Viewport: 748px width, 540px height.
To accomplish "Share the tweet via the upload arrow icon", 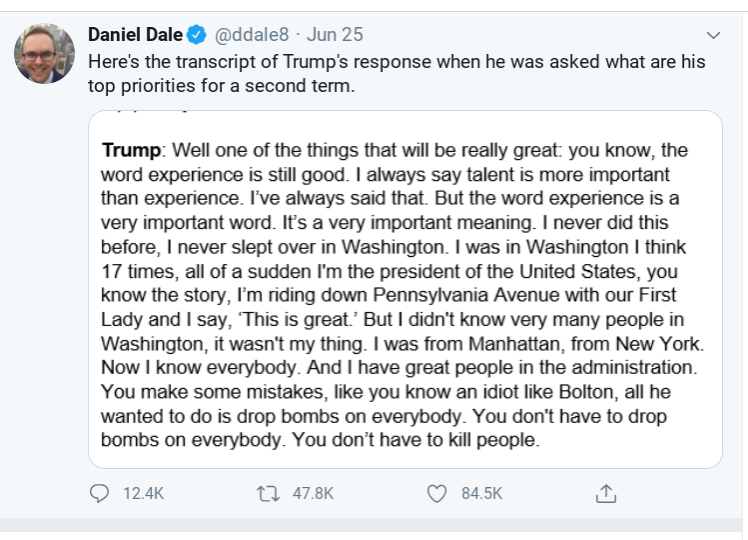I will (x=604, y=493).
